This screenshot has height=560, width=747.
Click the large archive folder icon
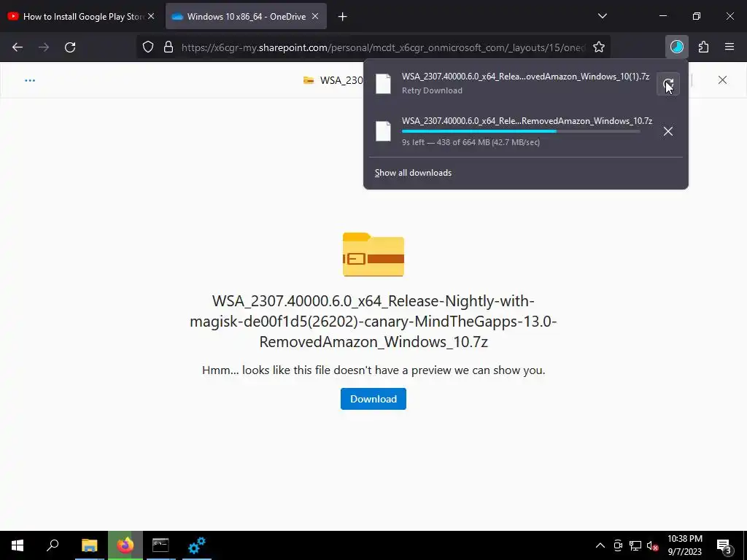click(x=373, y=254)
